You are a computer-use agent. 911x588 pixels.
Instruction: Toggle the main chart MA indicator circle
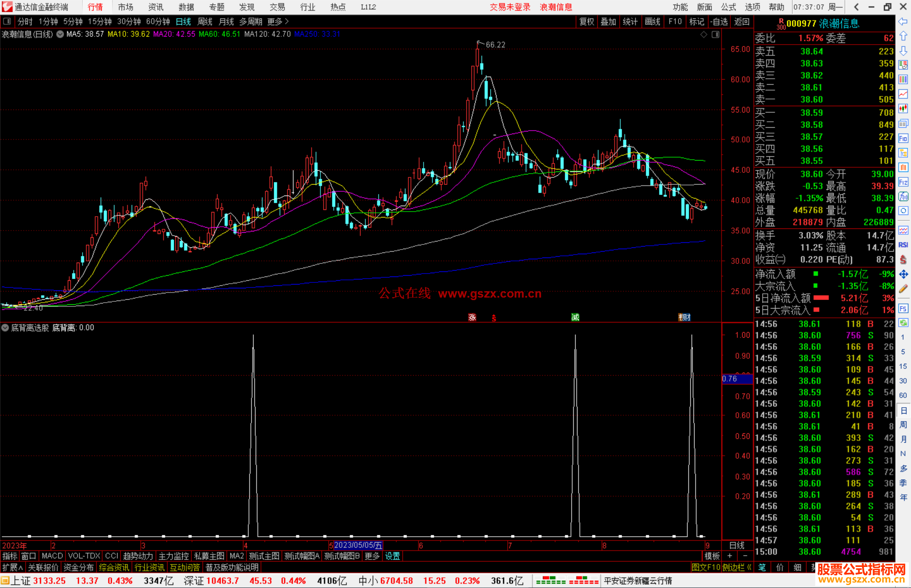pos(60,34)
